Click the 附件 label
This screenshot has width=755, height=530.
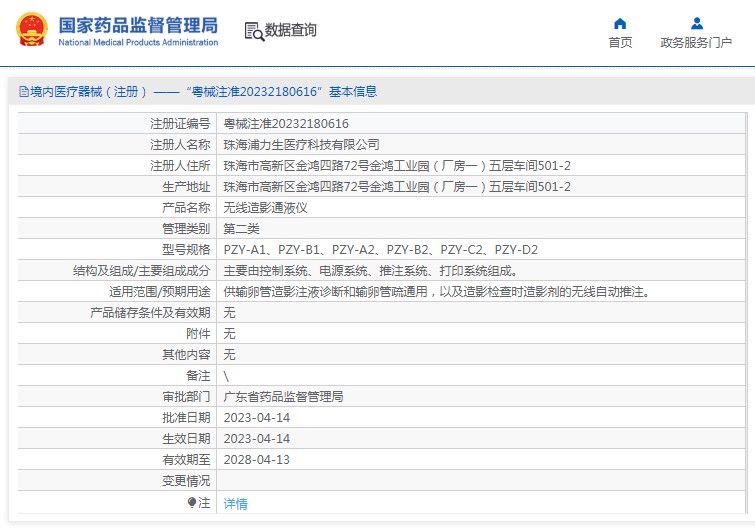198,334
